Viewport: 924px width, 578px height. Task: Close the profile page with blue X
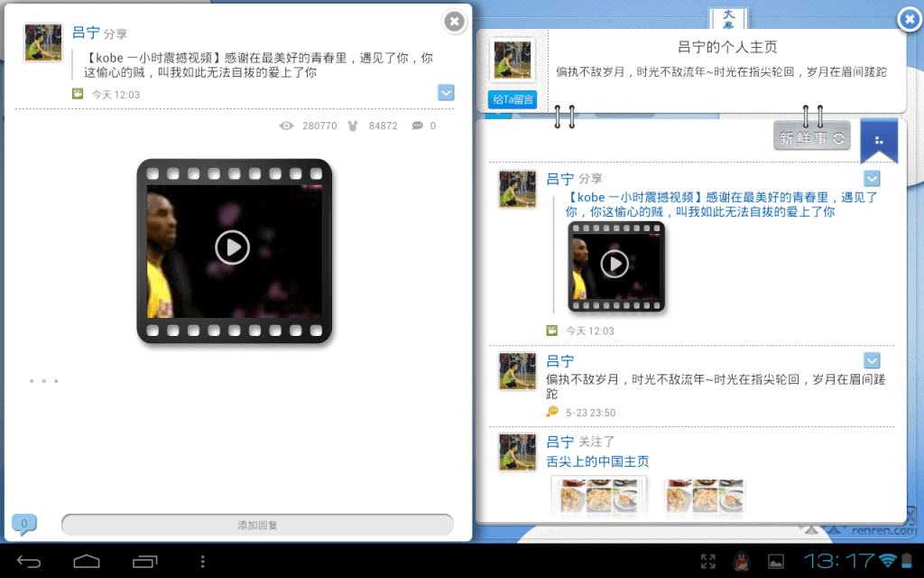(910, 20)
